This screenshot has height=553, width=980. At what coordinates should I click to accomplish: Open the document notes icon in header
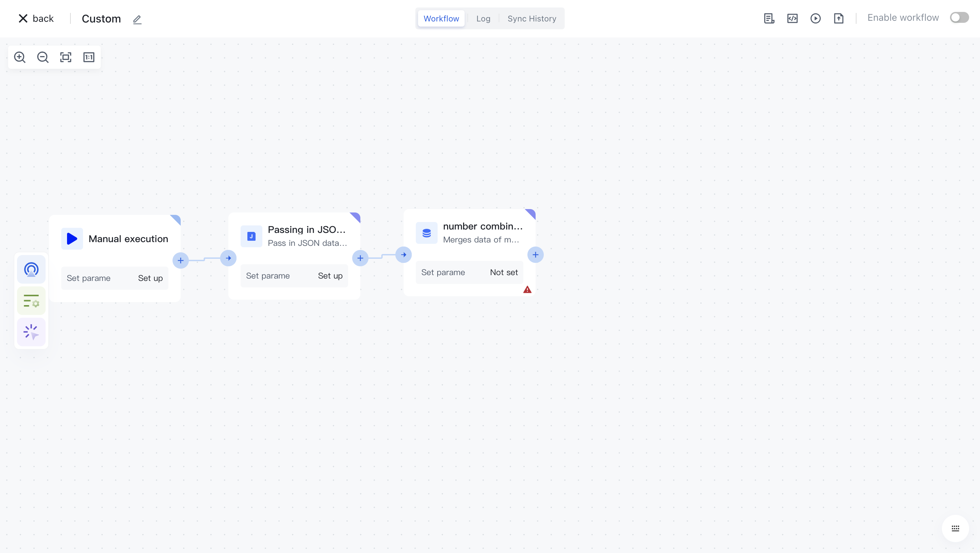click(769, 18)
